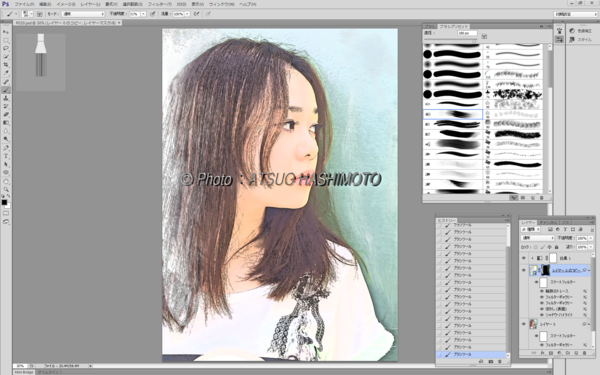Select the Pen tool
600x375 pixels.
pos(6,148)
